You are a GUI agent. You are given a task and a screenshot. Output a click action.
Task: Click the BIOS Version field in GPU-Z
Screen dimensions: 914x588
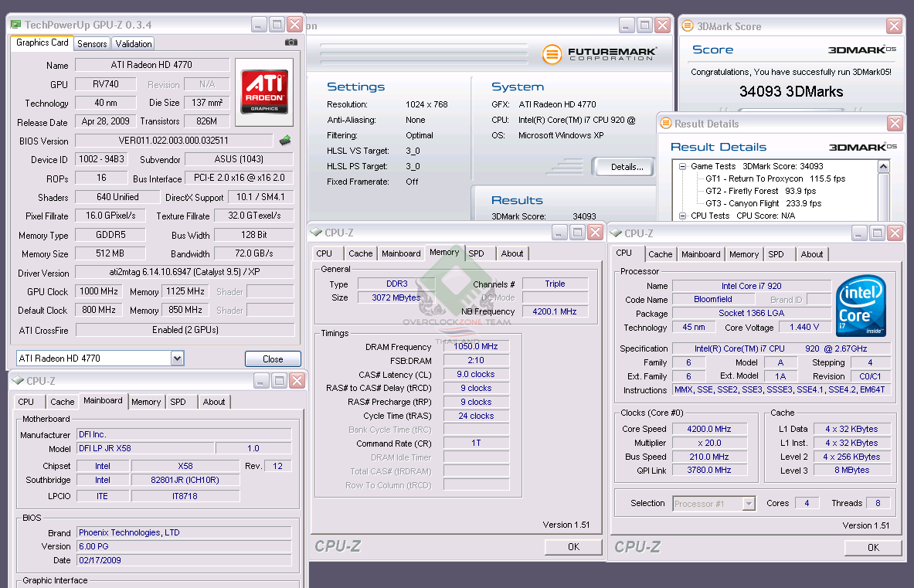[x=174, y=141]
